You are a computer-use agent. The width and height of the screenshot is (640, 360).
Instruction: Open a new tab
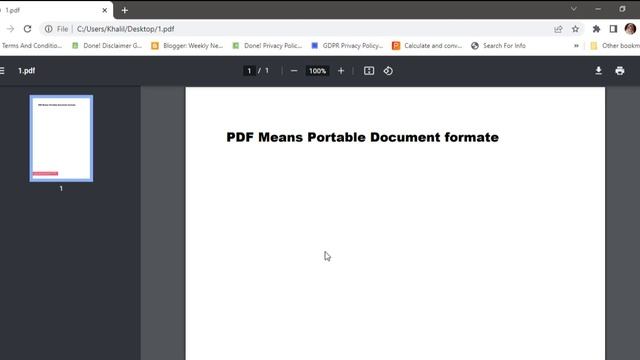click(124, 10)
